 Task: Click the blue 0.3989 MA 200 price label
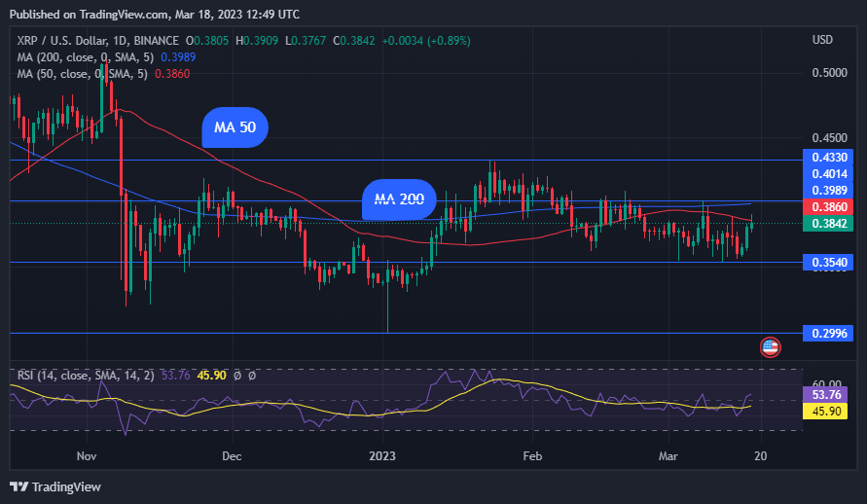coord(828,191)
